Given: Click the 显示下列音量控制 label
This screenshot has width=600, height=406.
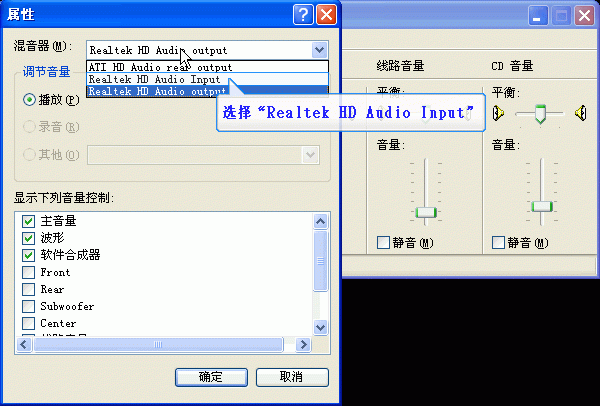Looking at the screenshot, I should pyautogui.click(x=64, y=198).
